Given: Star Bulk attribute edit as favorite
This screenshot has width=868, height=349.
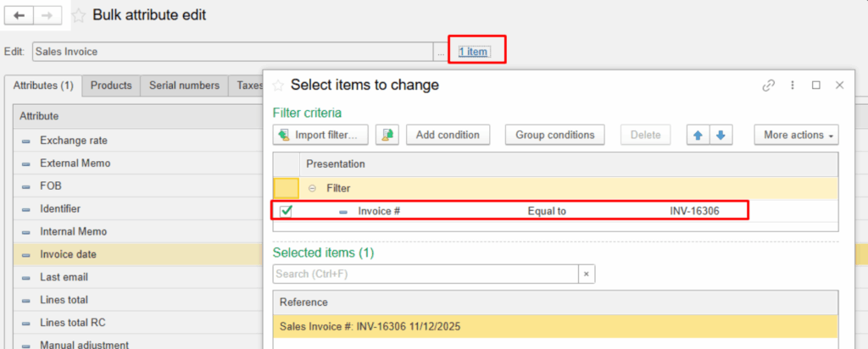Looking at the screenshot, I should tap(78, 15).
